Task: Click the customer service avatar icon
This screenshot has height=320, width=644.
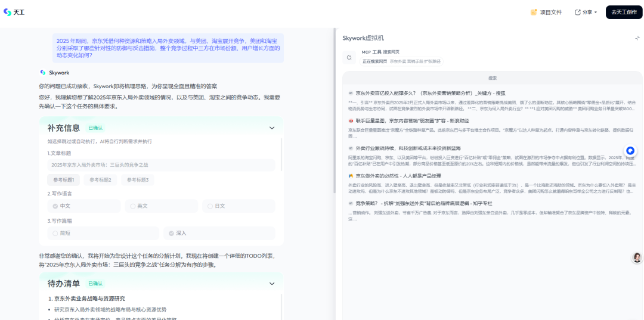Action: click(637, 257)
